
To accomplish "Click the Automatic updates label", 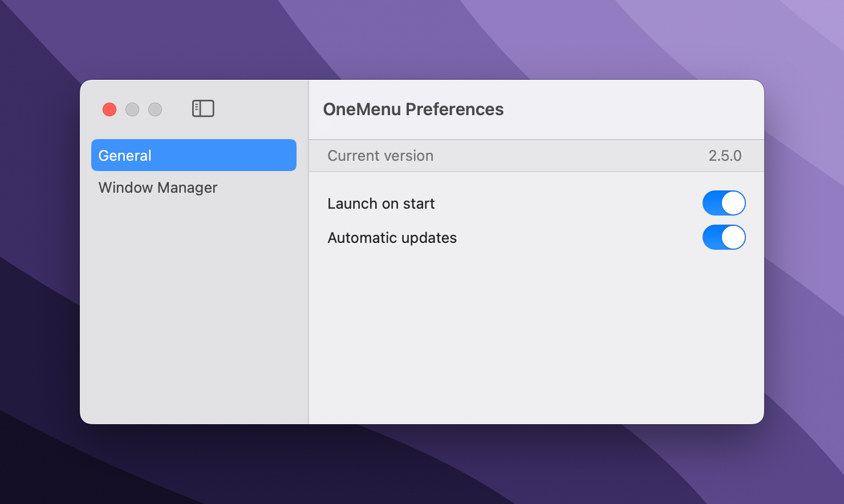I will pos(392,238).
